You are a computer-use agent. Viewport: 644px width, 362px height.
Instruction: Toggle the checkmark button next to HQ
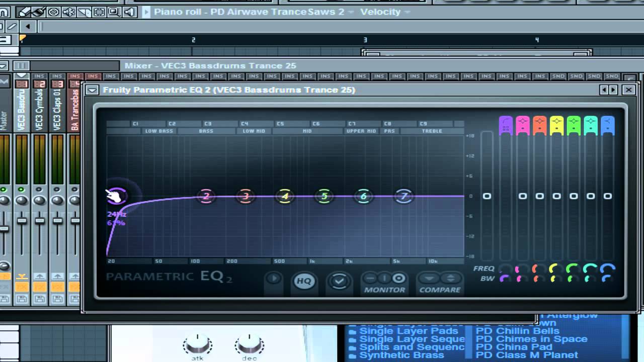click(x=339, y=282)
